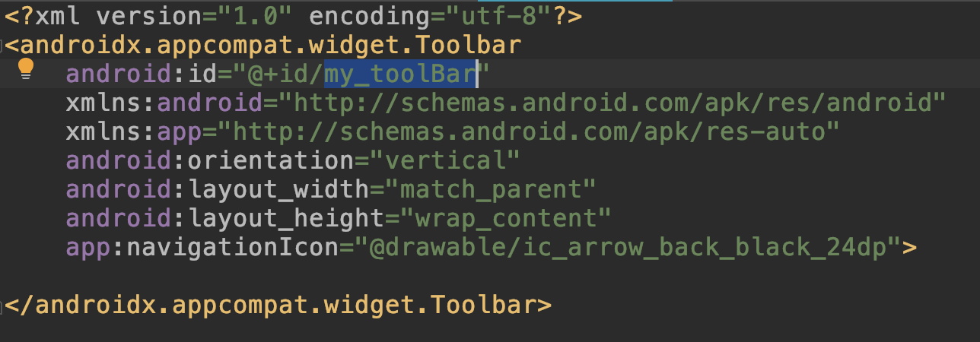Click the android:orientation attribute name
The width and height of the screenshot is (980, 342).
[x=209, y=160]
